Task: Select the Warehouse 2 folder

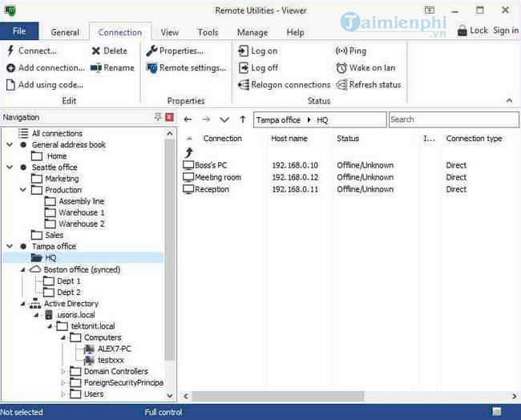Action: point(82,224)
